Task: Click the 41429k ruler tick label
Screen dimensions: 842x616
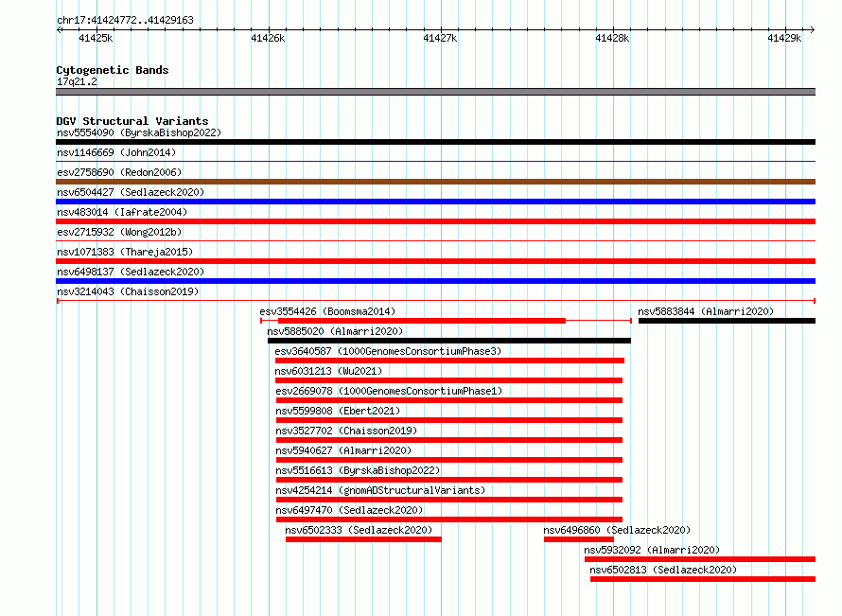Action: tap(784, 38)
